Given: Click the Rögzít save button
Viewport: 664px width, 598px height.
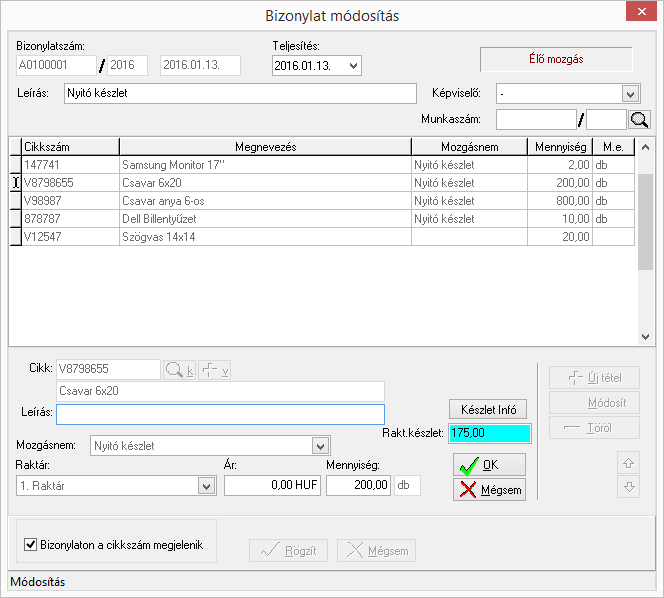Looking at the screenshot, I should 288,550.
